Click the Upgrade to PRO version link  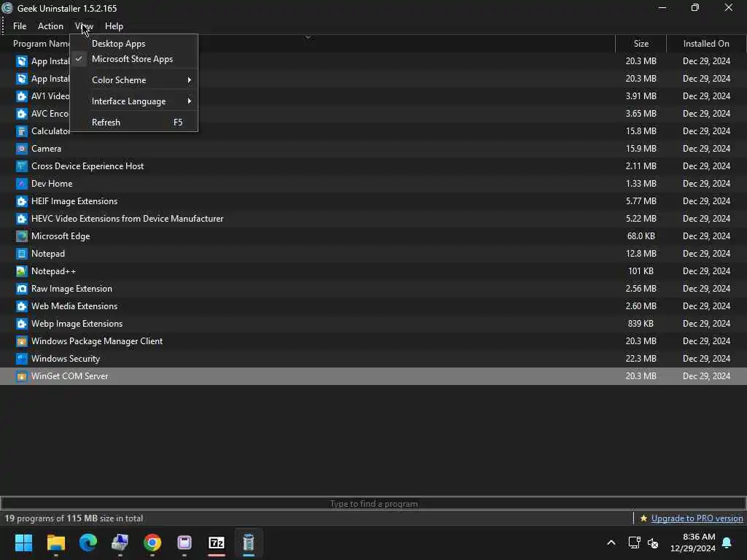(x=697, y=518)
